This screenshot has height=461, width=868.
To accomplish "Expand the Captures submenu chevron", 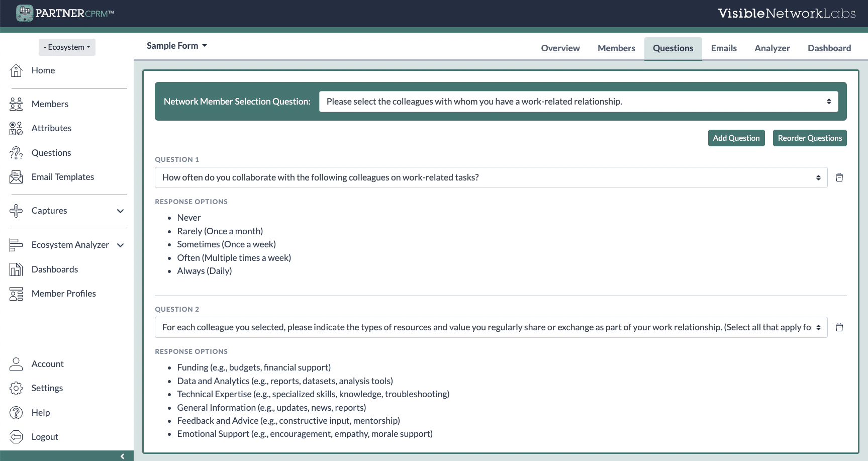I will [121, 211].
